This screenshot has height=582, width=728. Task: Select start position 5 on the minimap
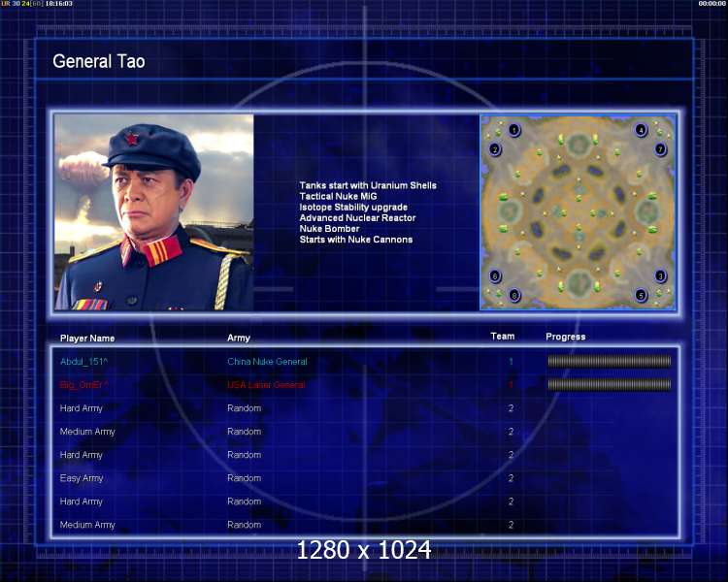point(641,295)
